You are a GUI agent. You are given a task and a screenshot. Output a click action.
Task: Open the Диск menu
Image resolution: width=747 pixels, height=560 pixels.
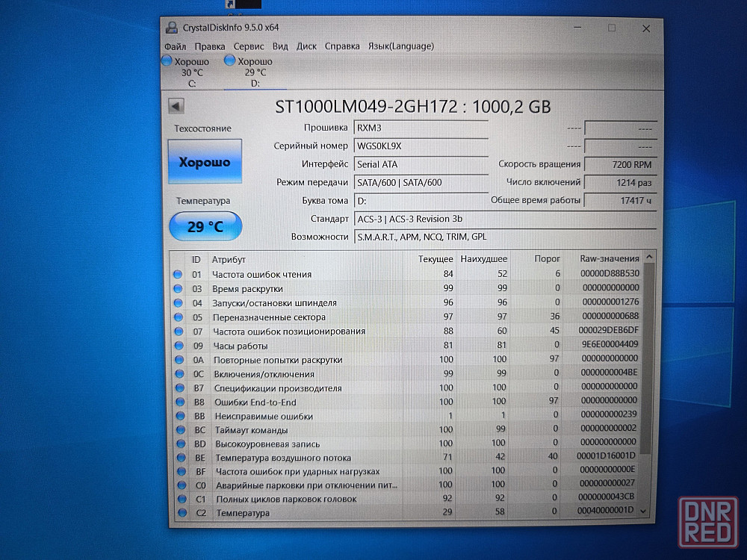pyautogui.click(x=306, y=46)
